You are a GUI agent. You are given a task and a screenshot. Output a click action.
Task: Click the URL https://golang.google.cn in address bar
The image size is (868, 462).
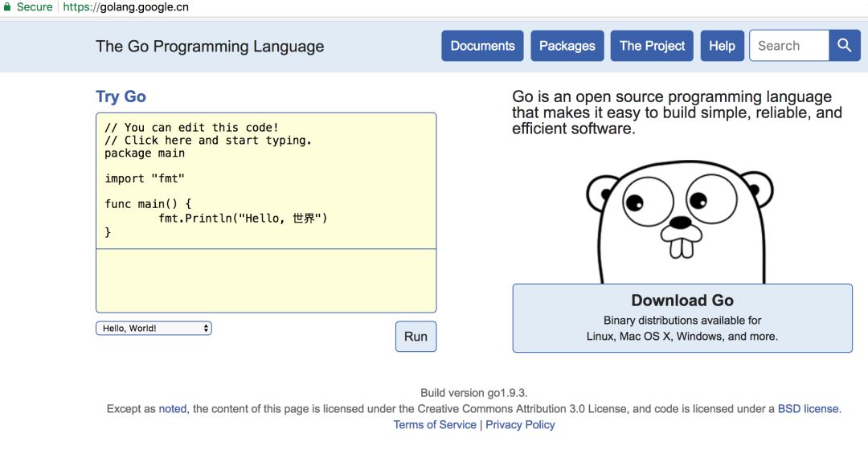(x=125, y=7)
